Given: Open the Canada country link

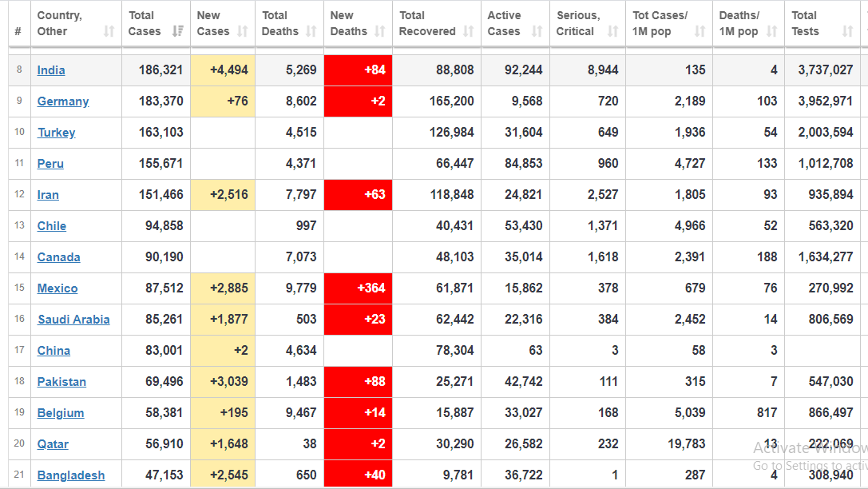Looking at the screenshot, I should coord(58,257).
